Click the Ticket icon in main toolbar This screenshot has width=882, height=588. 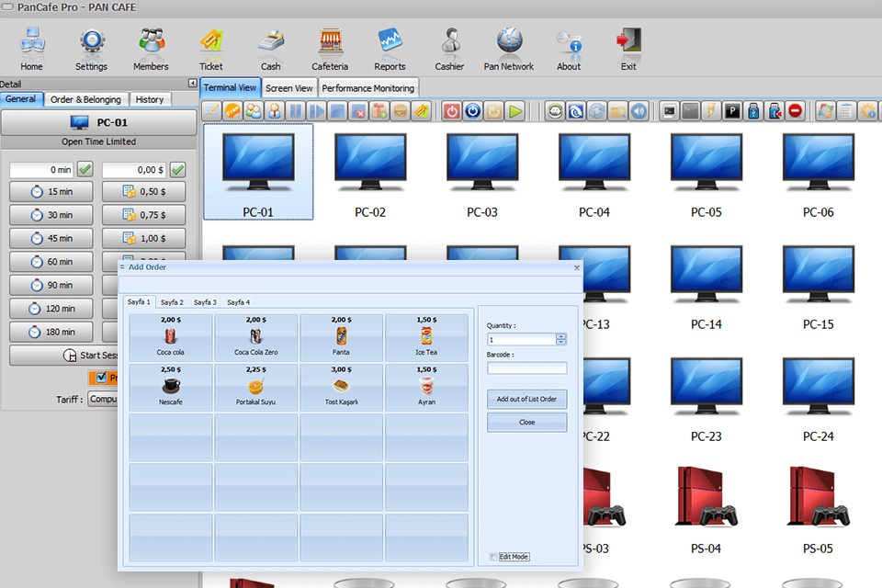click(x=211, y=49)
